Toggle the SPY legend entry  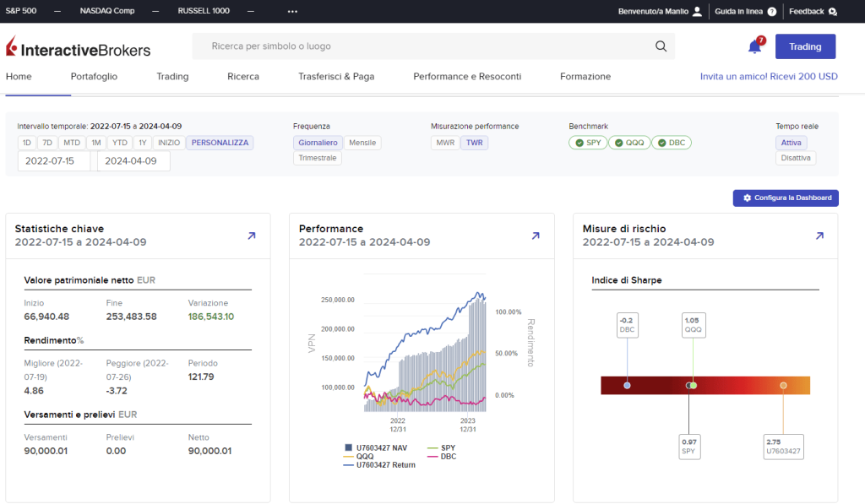[x=442, y=447]
